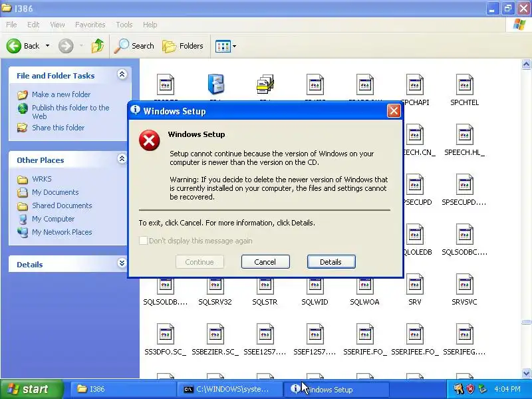Image resolution: width=532 pixels, height=399 pixels.
Task: Click Cancel in Windows Setup dialog
Action: click(265, 262)
